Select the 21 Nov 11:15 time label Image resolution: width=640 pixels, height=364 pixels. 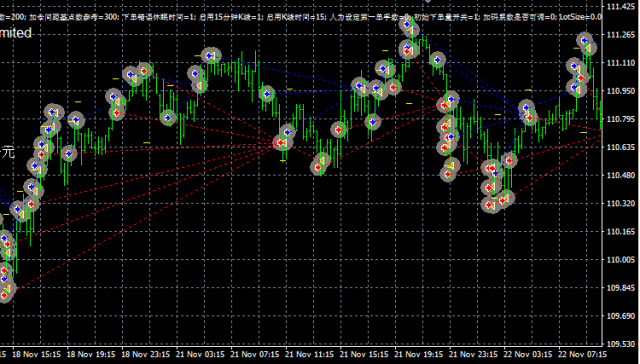(x=310, y=354)
